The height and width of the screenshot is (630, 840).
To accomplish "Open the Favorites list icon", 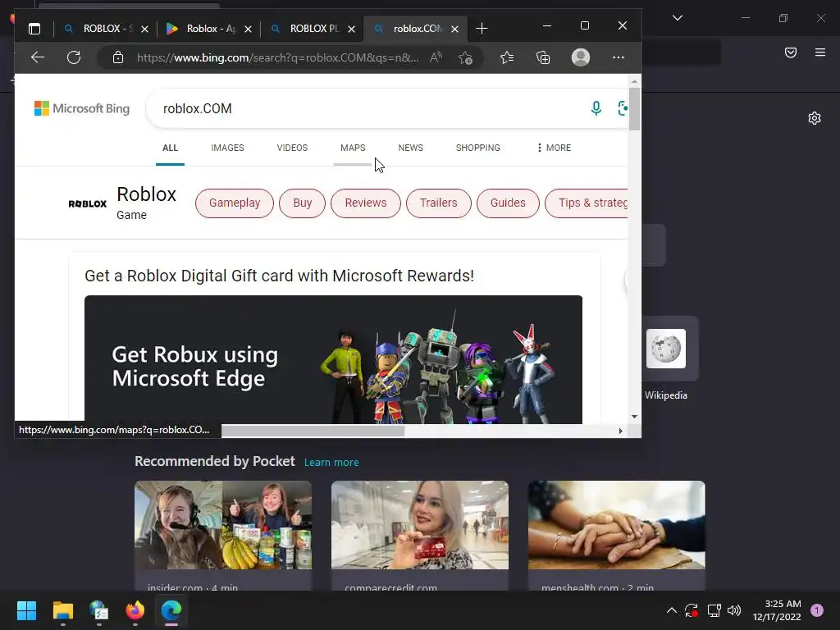I will (x=507, y=57).
